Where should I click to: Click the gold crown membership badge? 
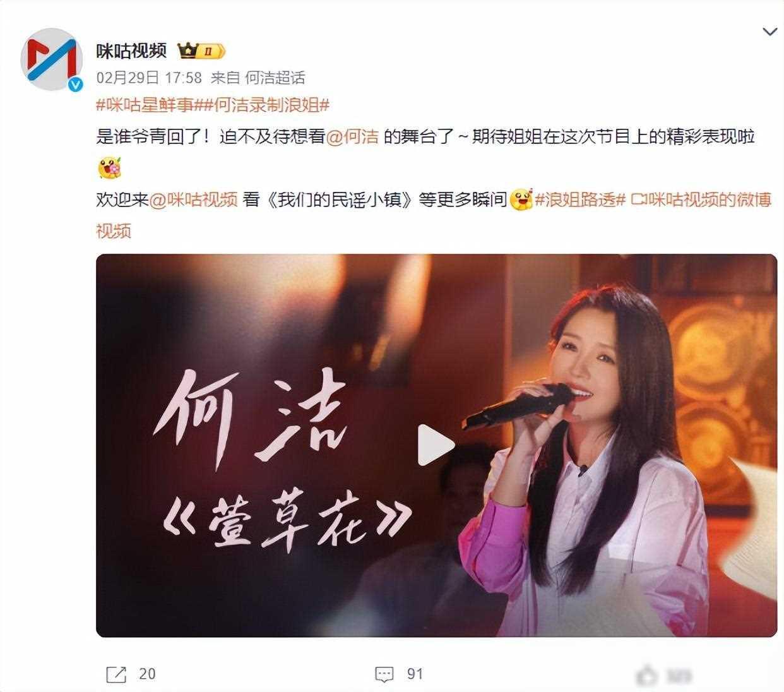[x=201, y=51]
